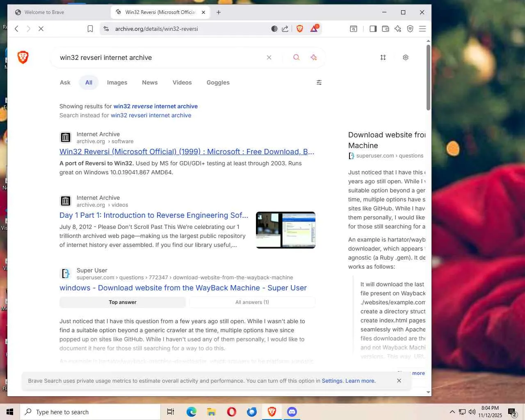
Task: Select the All results tab
Action: [x=89, y=82]
